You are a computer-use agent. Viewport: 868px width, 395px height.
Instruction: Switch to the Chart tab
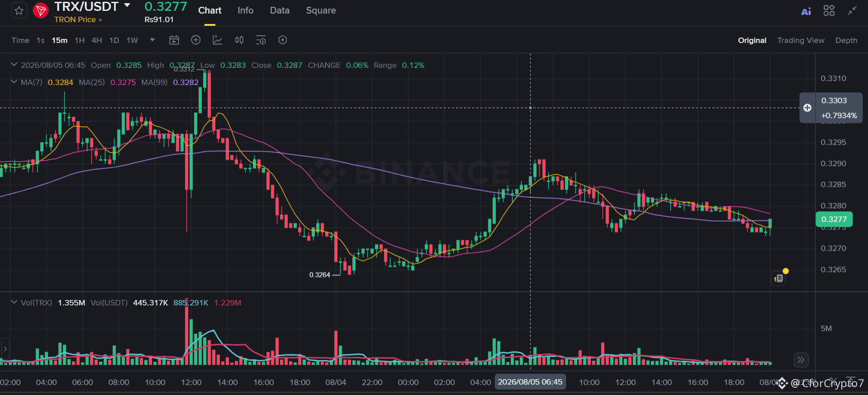[x=210, y=10]
